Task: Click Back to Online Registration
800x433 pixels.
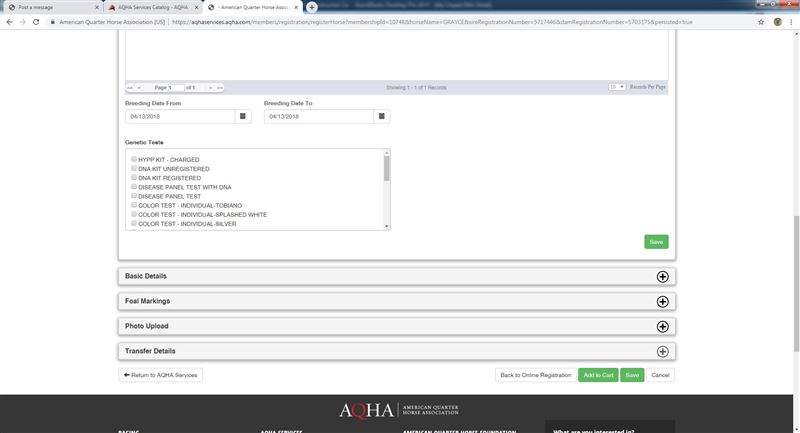Action: coord(536,375)
